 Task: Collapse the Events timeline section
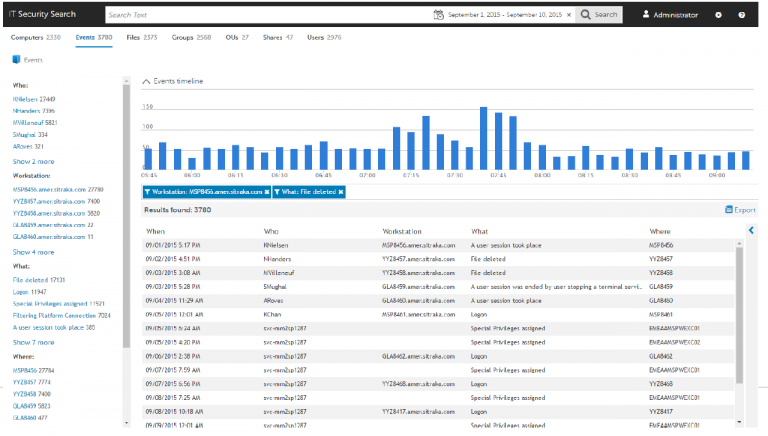[146, 81]
